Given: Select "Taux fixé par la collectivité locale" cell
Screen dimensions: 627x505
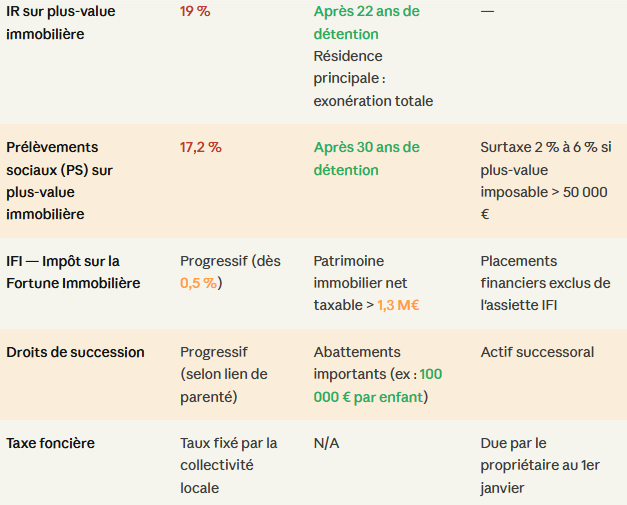Looking at the screenshot, I should pyautogui.click(x=228, y=465).
